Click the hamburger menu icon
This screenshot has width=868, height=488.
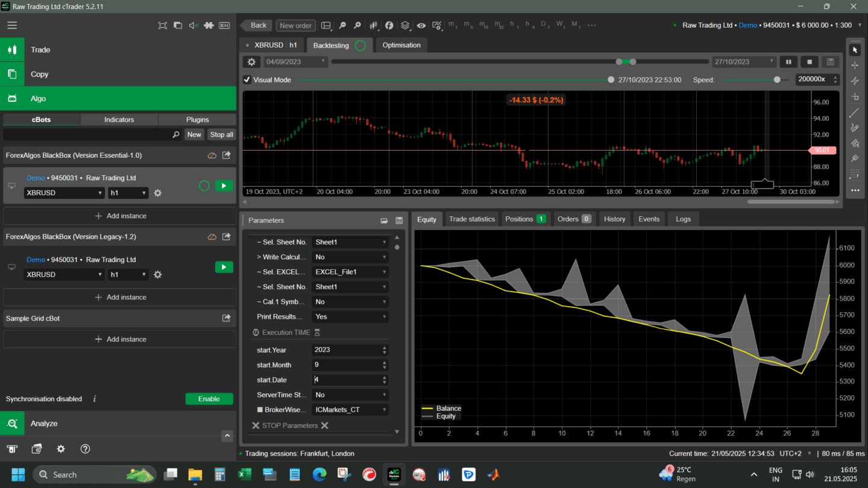(12, 25)
